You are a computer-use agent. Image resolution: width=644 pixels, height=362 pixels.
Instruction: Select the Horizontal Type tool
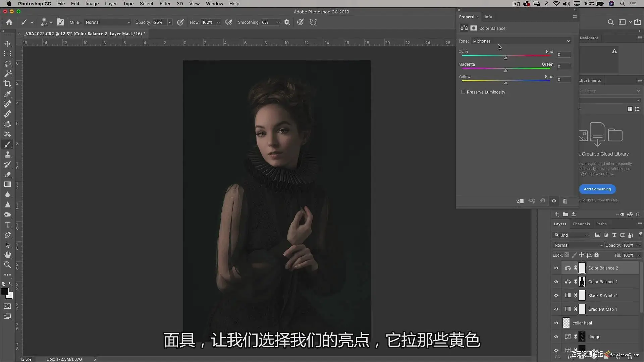(7, 225)
